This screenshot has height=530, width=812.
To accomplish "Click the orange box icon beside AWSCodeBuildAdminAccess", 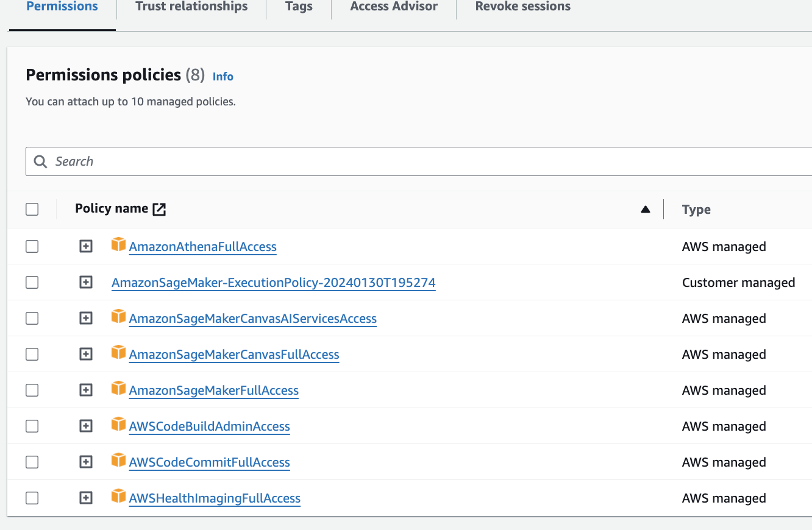I will (x=118, y=425).
